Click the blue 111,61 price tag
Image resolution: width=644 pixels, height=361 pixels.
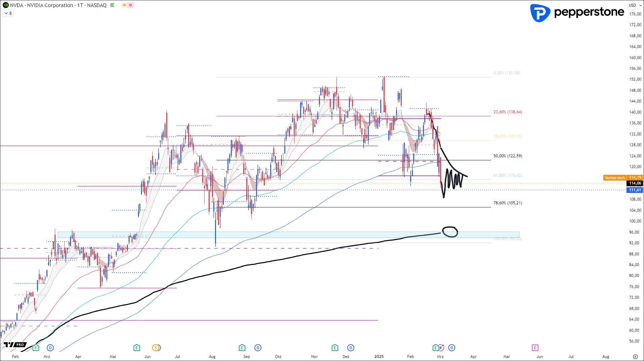pyautogui.click(x=635, y=190)
